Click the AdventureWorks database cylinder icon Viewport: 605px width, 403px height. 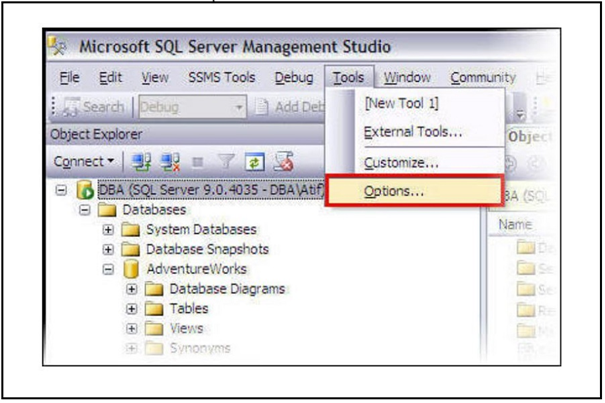[x=129, y=269]
